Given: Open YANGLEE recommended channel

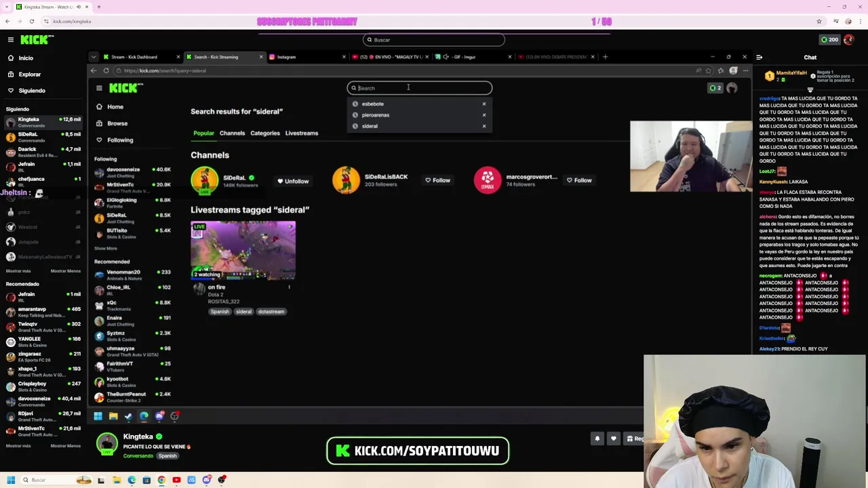Looking at the screenshot, I should (x=42, y=342).
